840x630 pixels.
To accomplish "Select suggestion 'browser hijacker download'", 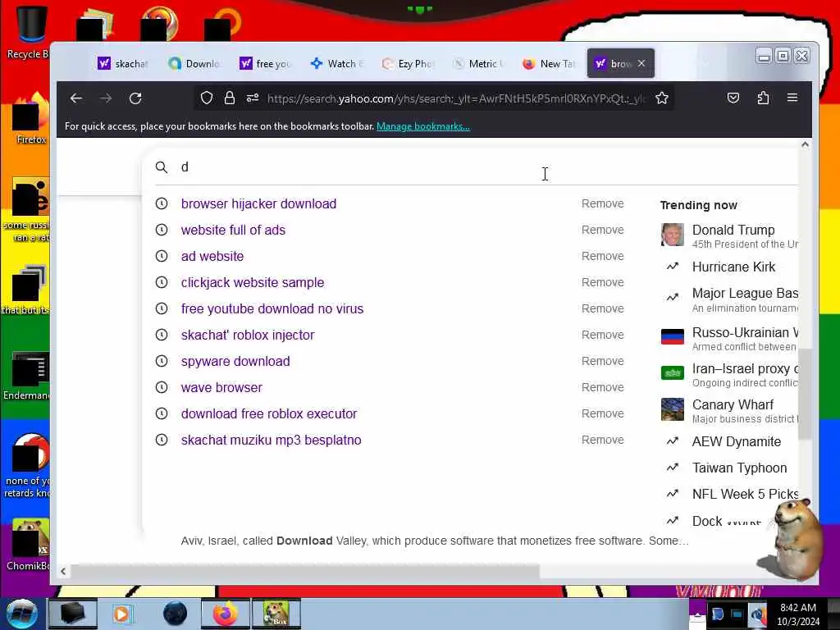I will coord(258,203).
